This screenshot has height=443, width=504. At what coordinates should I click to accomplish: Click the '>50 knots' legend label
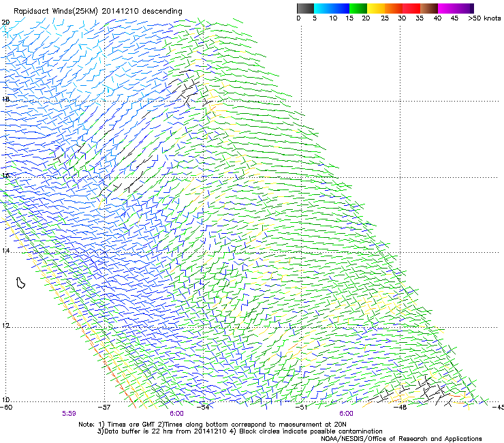(x=484, y=18)
